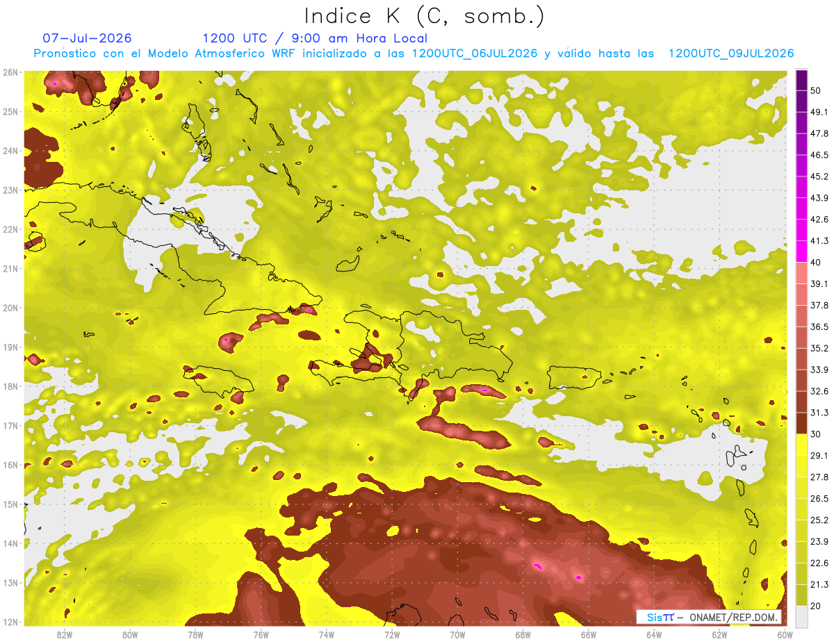The width and height of the screenshot is (834, 644).
Task: Click the "Indice K (C, somb.)" chart title
Action: [x=425, y=17]
